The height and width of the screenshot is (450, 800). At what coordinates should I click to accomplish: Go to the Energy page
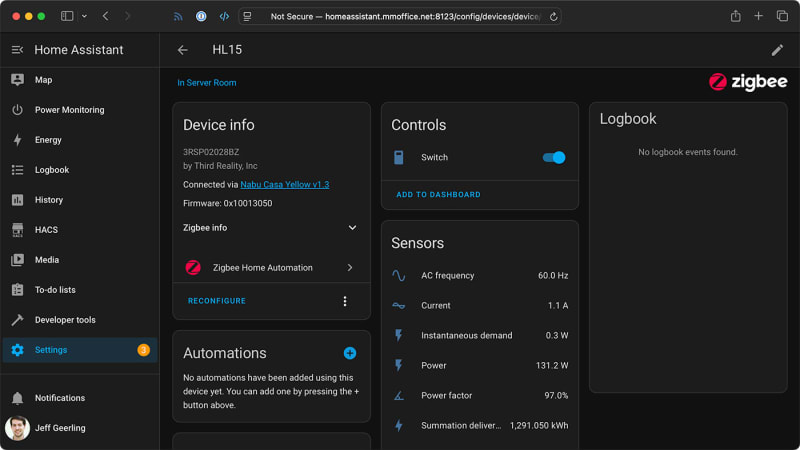48,140
